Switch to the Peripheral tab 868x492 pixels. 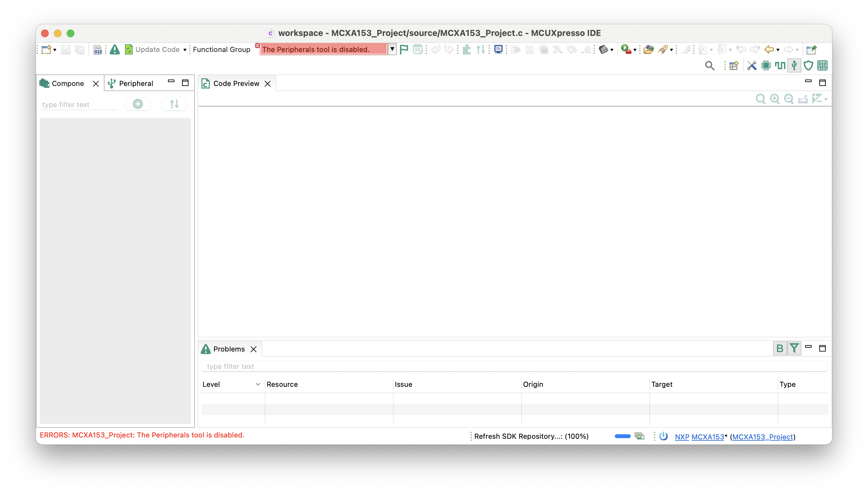(135, 83)
